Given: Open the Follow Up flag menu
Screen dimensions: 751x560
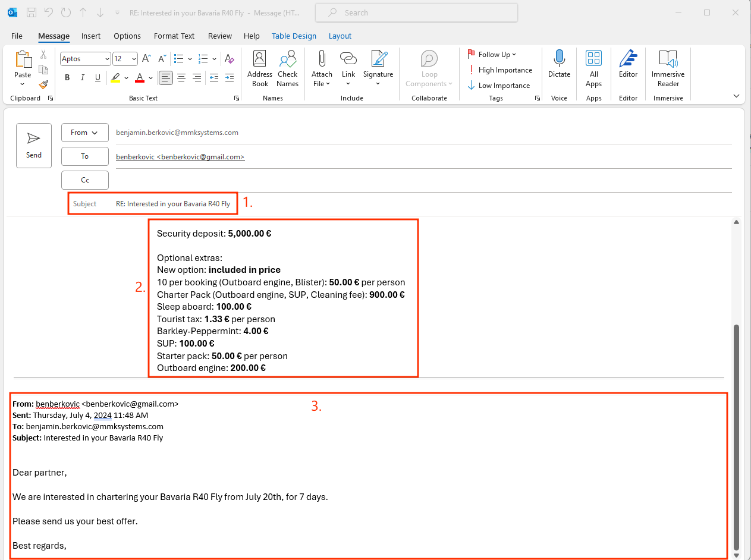Looking at the screenshot, I should 492,55.
